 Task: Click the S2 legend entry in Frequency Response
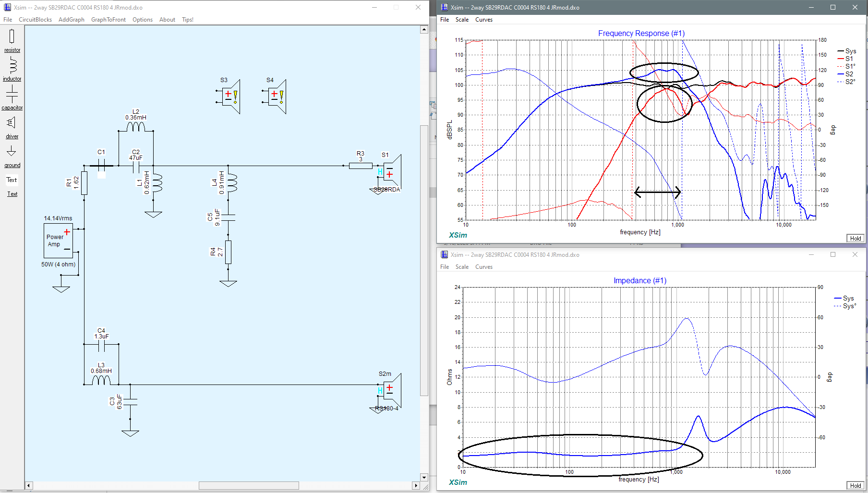pos(845,74)
